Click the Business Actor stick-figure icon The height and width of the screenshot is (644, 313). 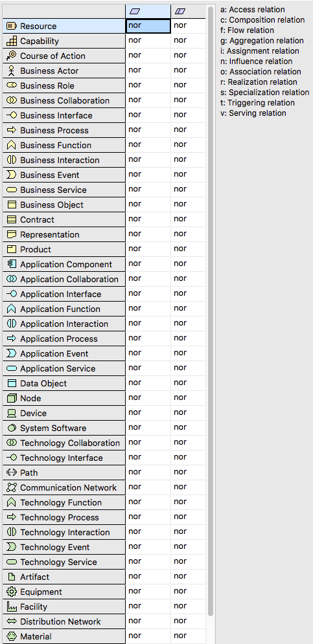[12, 71]
